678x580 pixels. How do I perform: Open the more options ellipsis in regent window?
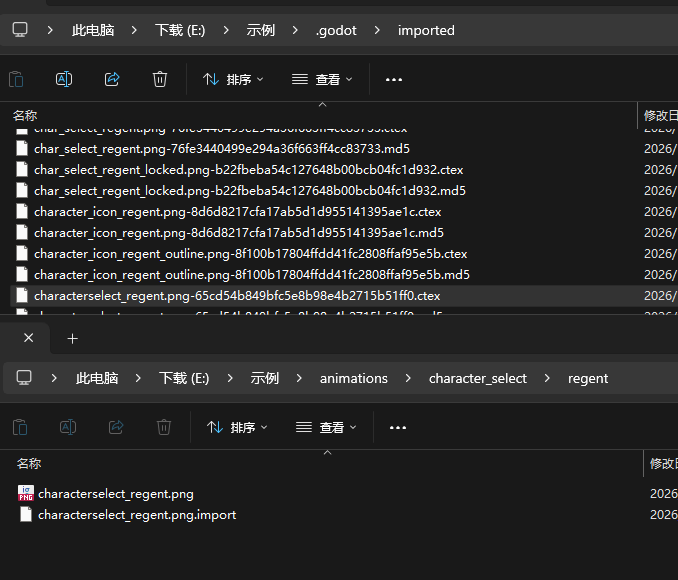click(x=398, y=428)
